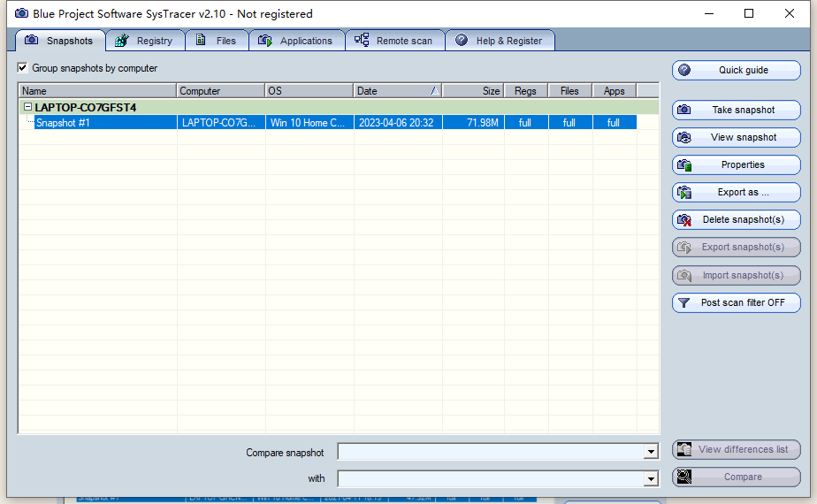817x504 pixels.
Task: Click the Post scan filter funnel icon
Action: (684, 302)
